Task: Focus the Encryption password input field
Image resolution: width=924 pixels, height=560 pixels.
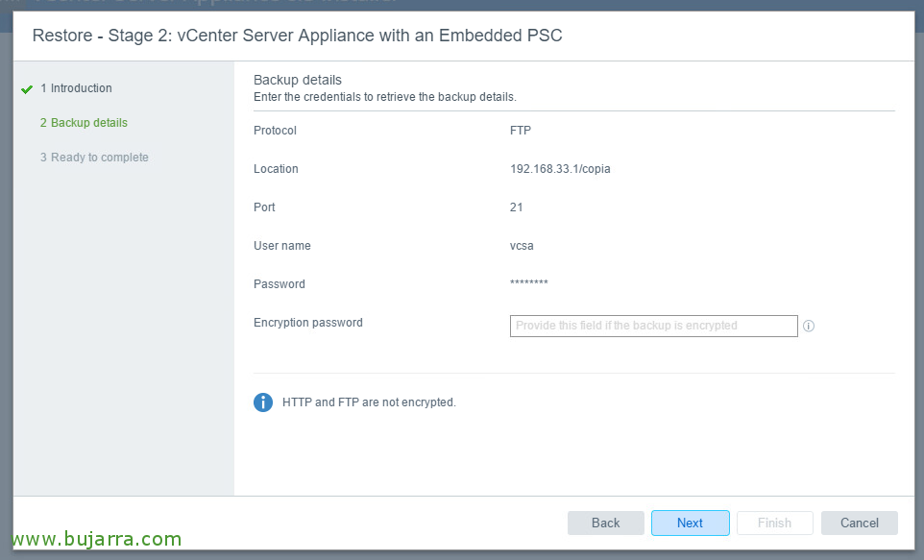Action: click(653, 326)
